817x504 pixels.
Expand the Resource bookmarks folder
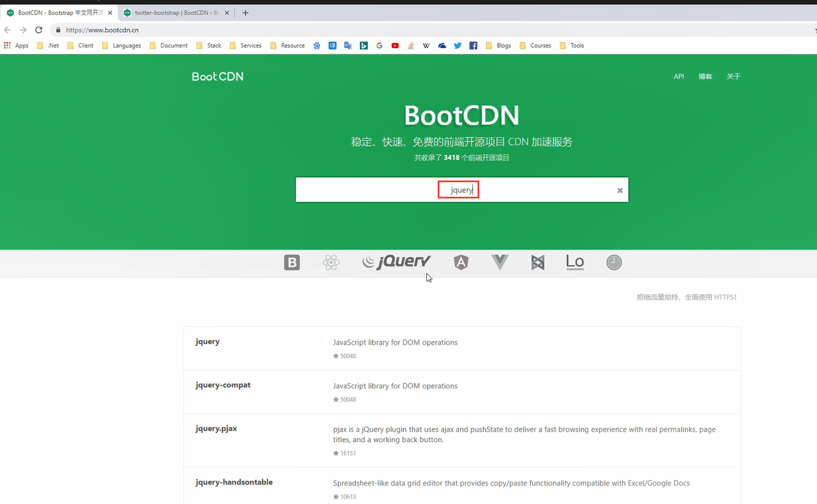click(x=287, y=45)
